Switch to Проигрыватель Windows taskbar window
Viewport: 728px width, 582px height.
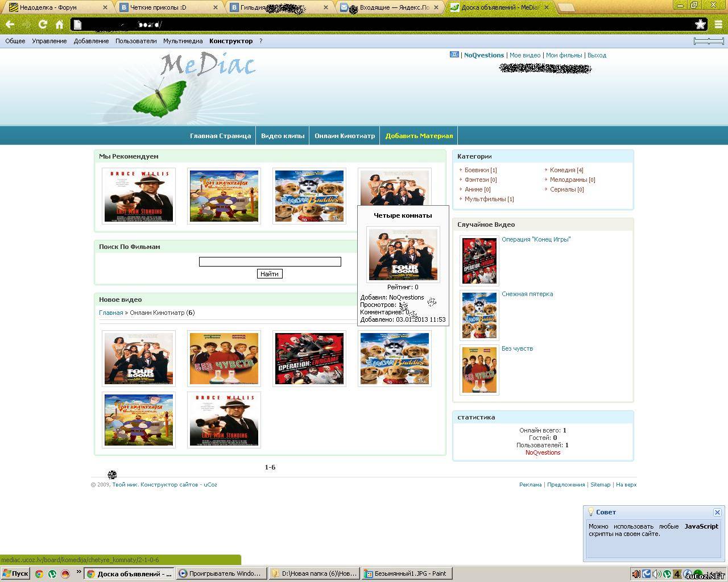(221, 573)
